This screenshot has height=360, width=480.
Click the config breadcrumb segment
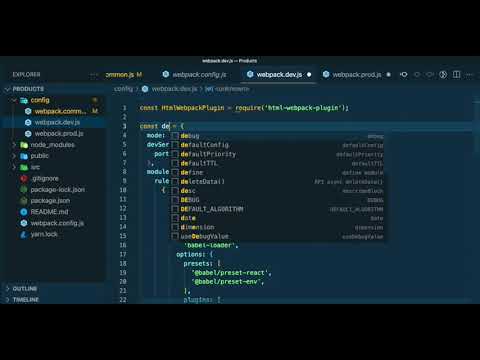123,89
